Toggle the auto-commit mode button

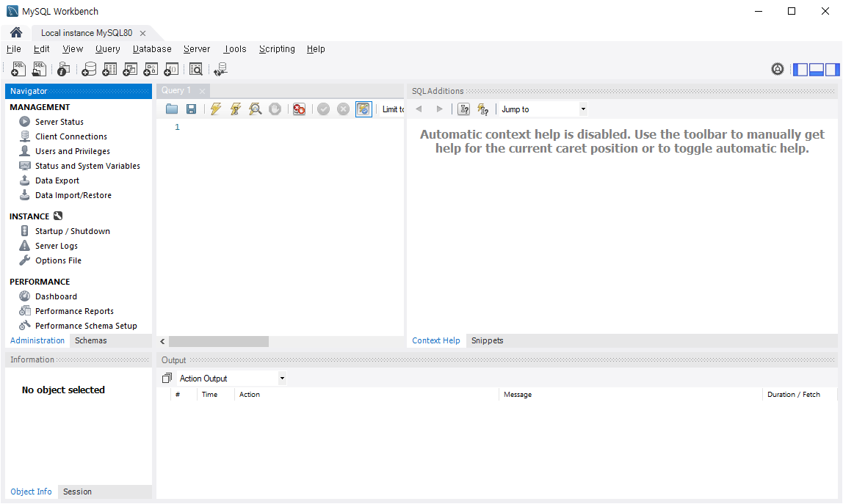point(363,109)
